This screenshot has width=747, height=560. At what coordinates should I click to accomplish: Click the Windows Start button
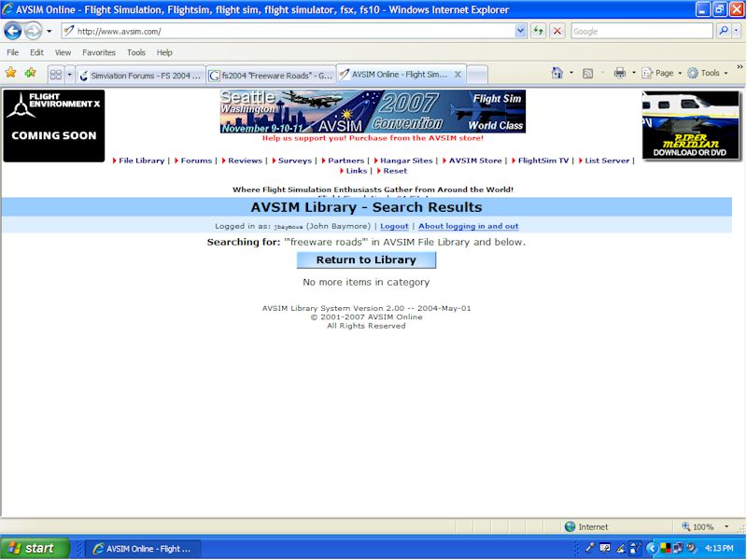(x=35, y=548)
